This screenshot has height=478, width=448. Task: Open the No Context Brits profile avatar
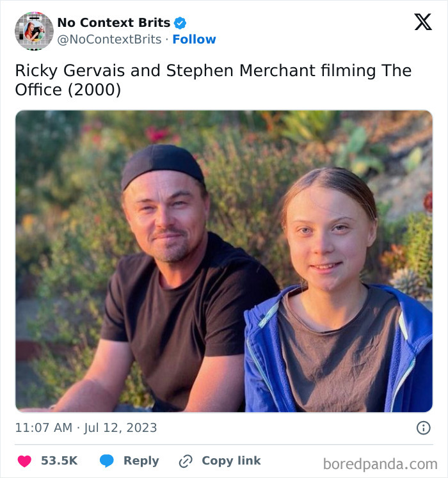34,31
